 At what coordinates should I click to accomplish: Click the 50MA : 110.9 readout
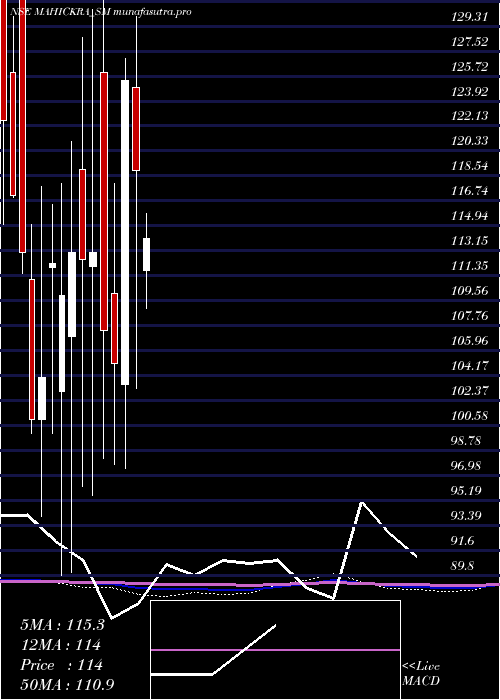(67, 685)
